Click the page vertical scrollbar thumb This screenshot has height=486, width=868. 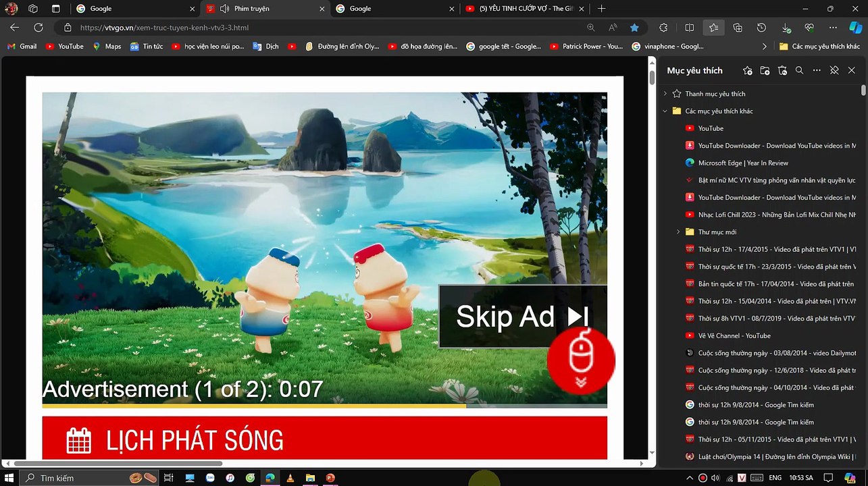point(652,77)
